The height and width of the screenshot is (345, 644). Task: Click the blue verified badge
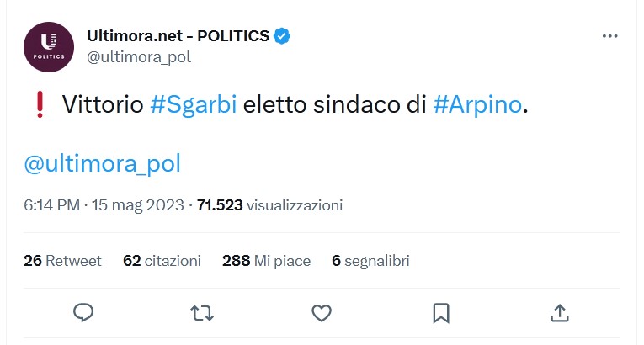[284, 36]
